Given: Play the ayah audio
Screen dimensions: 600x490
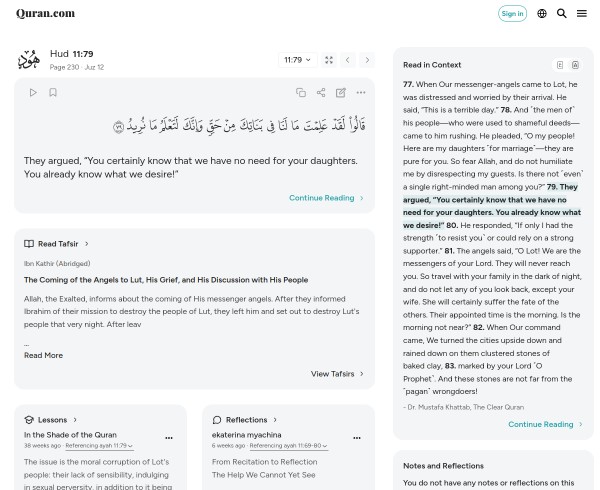Looking at the screenshot, I should (33, 93).
